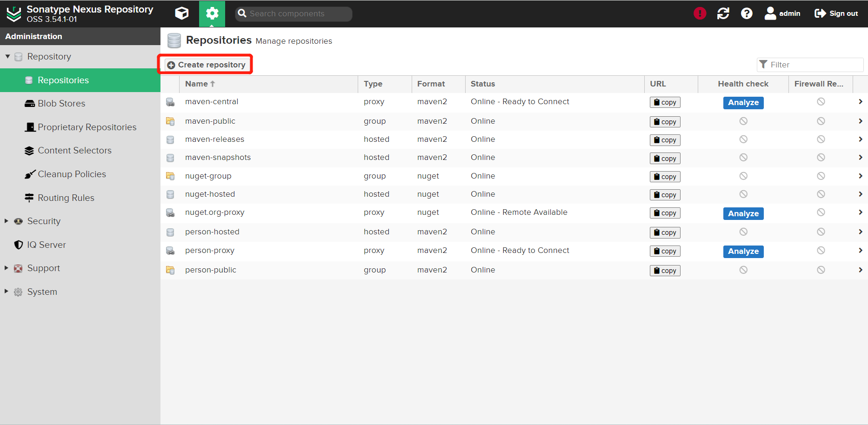
Task: Copy URL of maven-releases
Action: click(665, 140)
